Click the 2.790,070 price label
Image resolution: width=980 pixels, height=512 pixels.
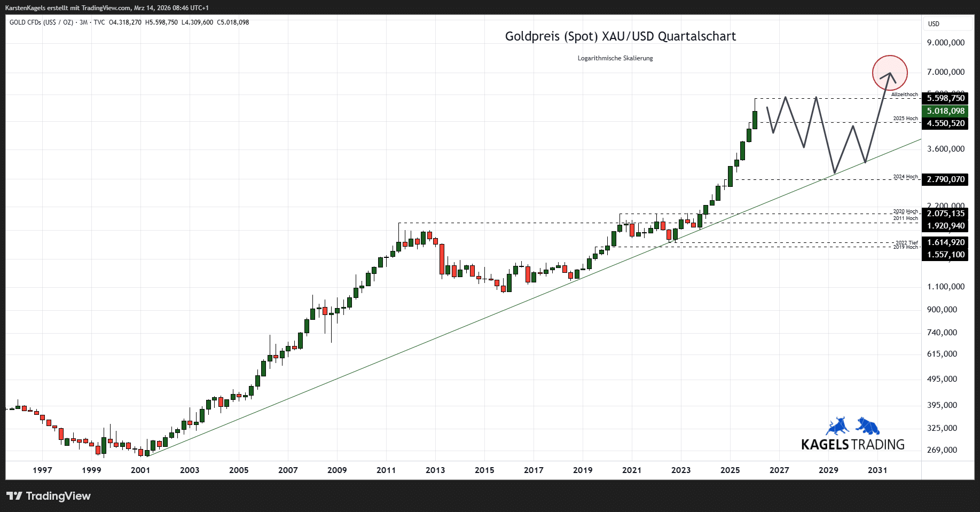[x=945, y=179]
